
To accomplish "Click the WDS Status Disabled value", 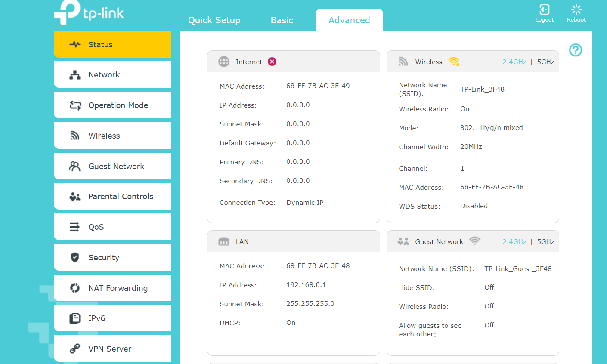I will (474, 206).
